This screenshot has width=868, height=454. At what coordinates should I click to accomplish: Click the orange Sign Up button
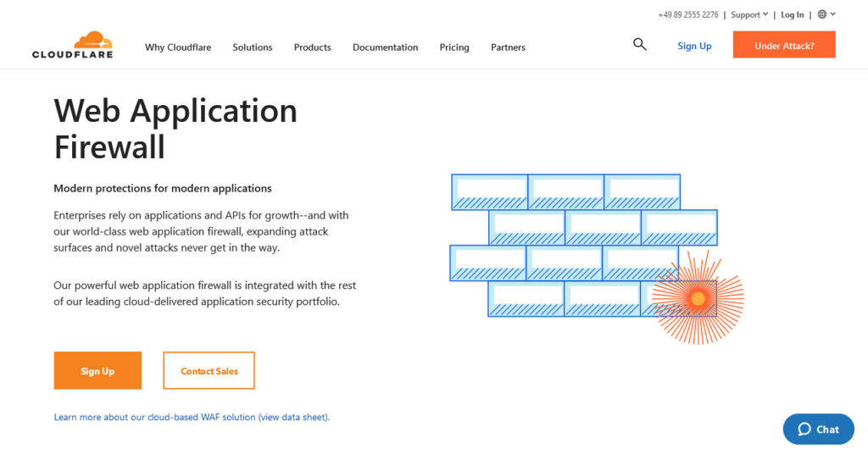97,370
